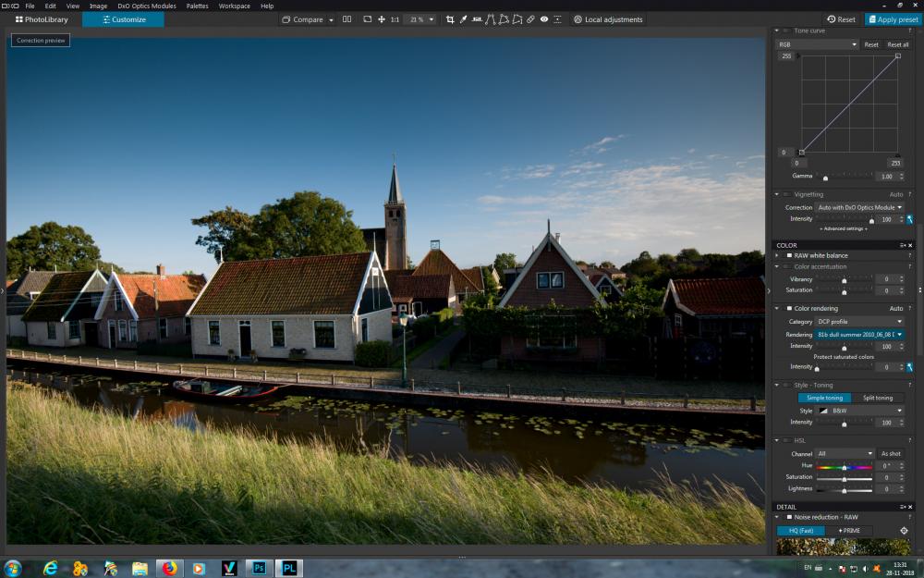Select the Crop tool
Viewport: 924px width, 578px height.
pyautogui.click(x=450, y=19)
